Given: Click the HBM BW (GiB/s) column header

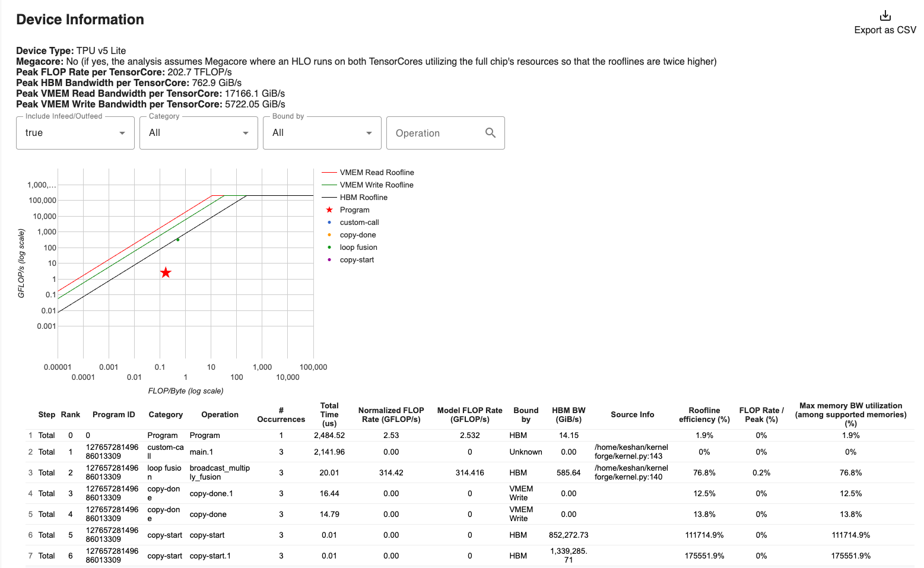Looking at the screenshot, I should [569, 415].
